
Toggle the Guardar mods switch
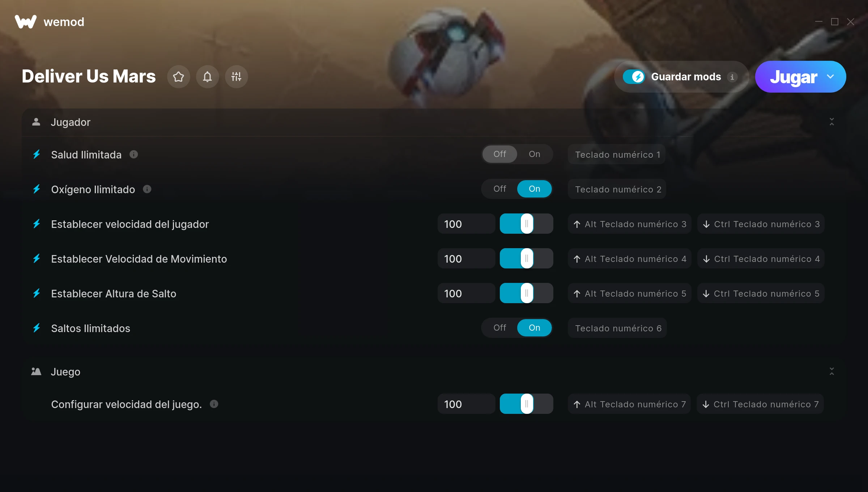coord(634,77)
